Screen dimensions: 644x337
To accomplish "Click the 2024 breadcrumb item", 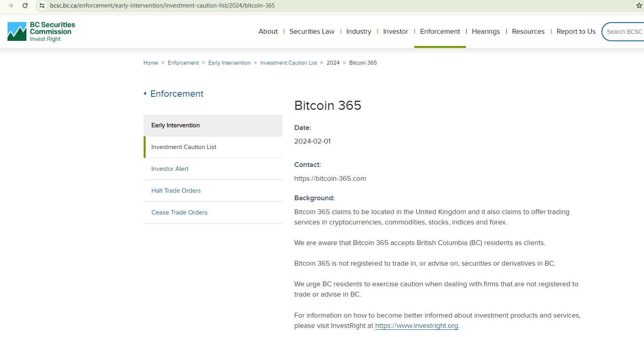I will click(333, 63).
